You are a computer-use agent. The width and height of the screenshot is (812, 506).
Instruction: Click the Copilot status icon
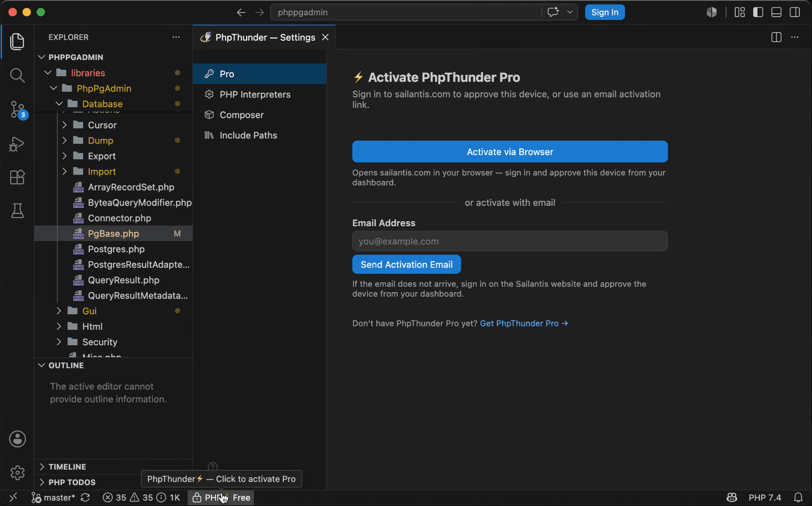(732, 497)
